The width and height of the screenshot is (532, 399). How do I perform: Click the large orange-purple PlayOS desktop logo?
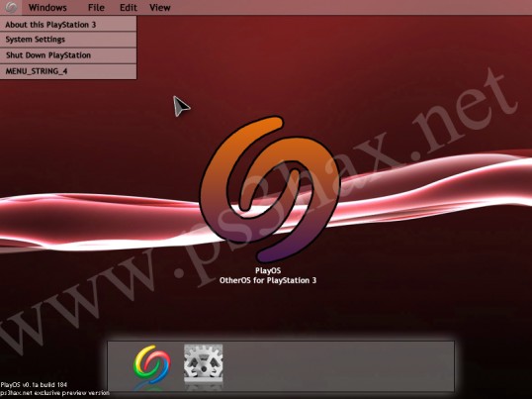(x=270, y=189)
